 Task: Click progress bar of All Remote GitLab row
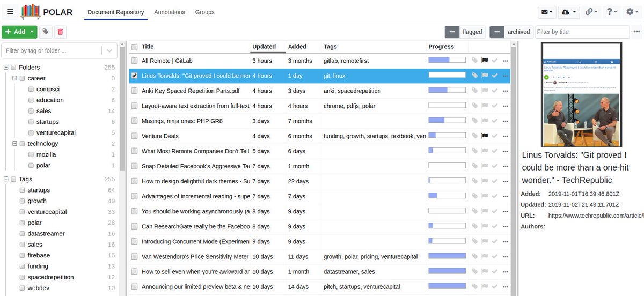coord(447,61)
